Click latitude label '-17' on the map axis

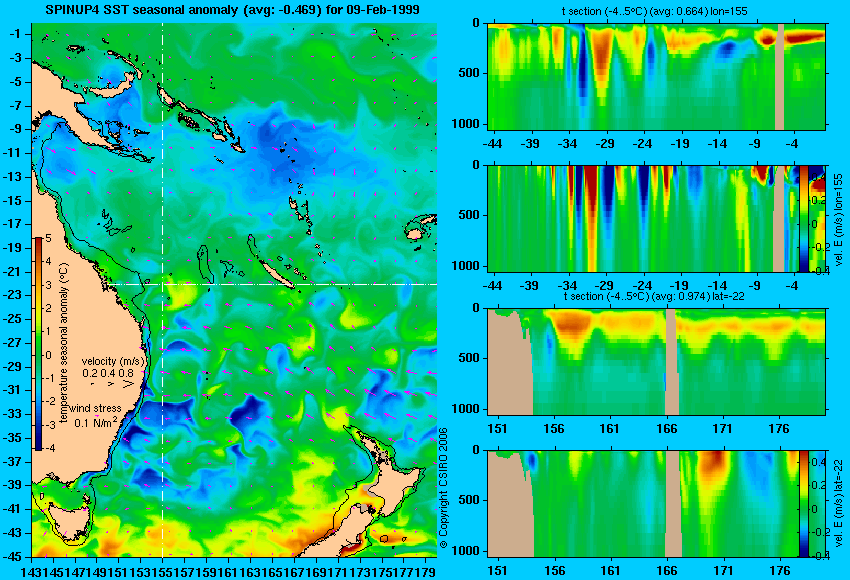12,224
